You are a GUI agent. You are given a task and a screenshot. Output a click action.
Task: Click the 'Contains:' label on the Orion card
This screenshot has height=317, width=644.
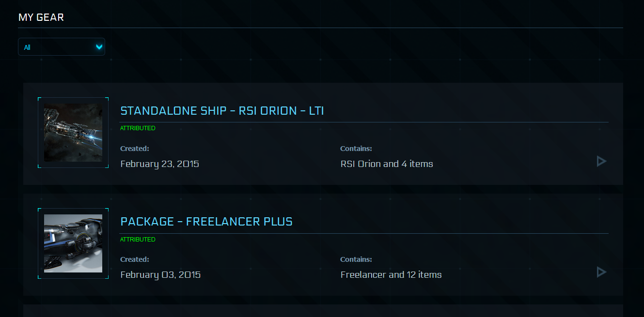(356, 149)
